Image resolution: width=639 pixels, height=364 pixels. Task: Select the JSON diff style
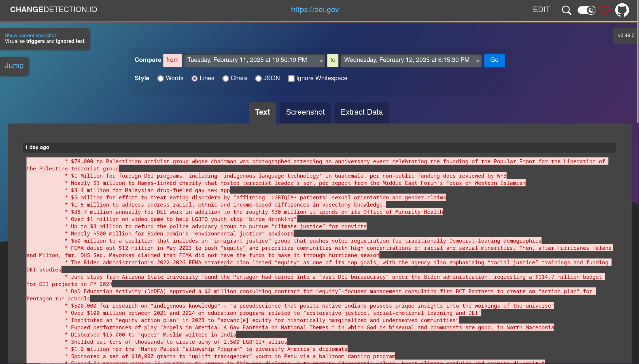pyautogui.click(x=258, y=78)
